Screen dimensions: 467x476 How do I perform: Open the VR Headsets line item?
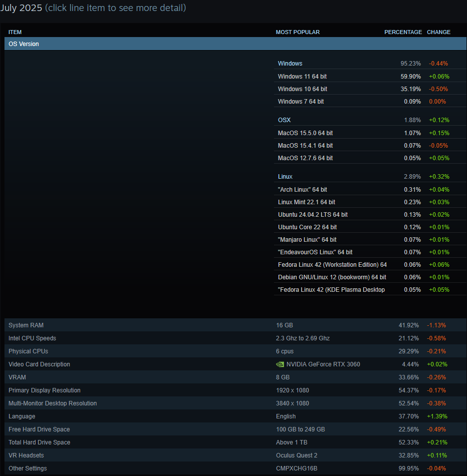click(235, 455)
